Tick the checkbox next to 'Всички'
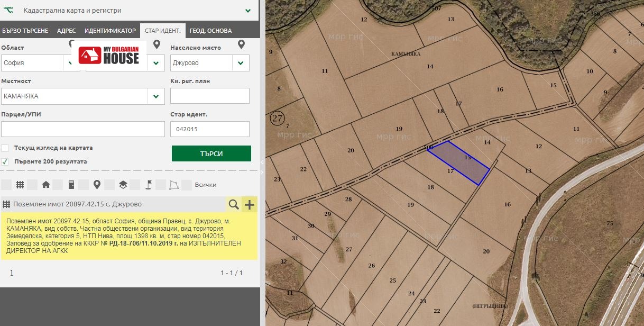The width and height of the screenshot is (644, 326). click(186, 185)
